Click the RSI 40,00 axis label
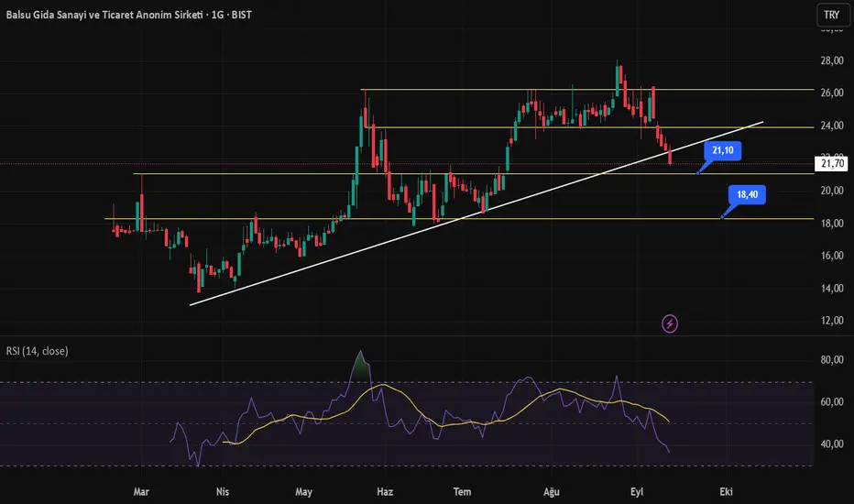854x504 pixels. click(x=832, y=444)
